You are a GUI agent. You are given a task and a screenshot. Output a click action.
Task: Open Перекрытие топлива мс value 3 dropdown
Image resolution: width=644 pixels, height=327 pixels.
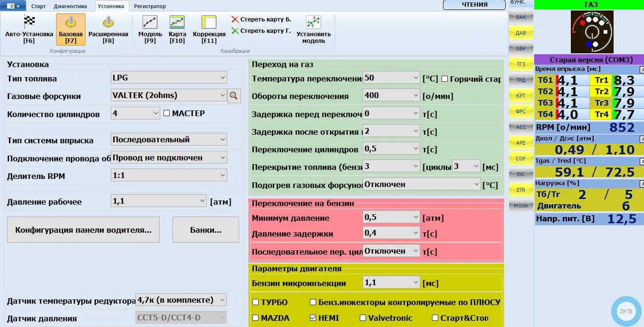pos(466,166)
